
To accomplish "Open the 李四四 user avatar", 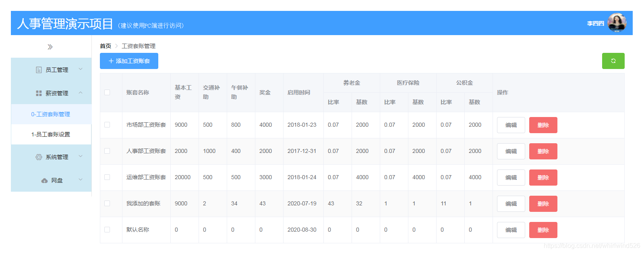I will tap(617, 23).
